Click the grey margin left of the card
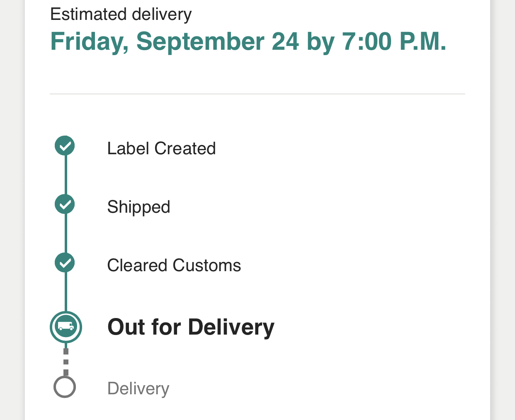The height and width of the screenshot is (420, 515). 12,207
